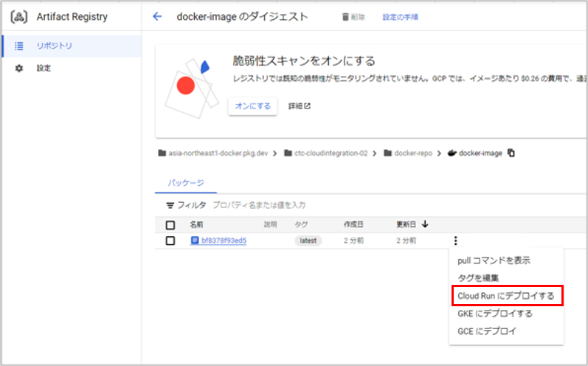588x366 pixels.
Task: Toggle the select-all checkbox in table header
Action: pos(170,225)
